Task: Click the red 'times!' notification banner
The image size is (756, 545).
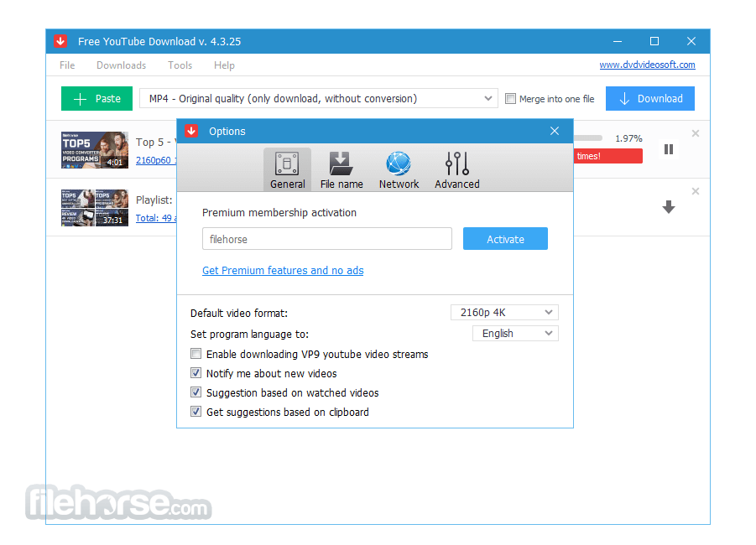Action: coord(608,156)
